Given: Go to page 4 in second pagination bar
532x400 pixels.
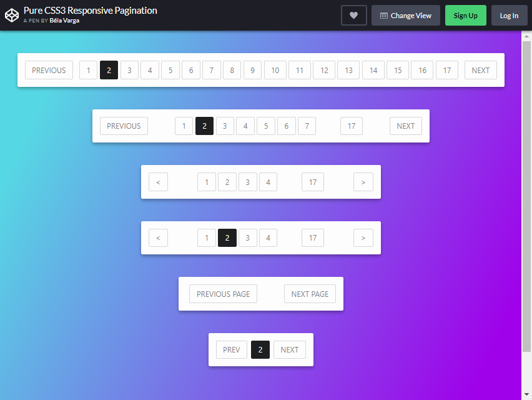Looking at the screenshot, I should point(245,126).
